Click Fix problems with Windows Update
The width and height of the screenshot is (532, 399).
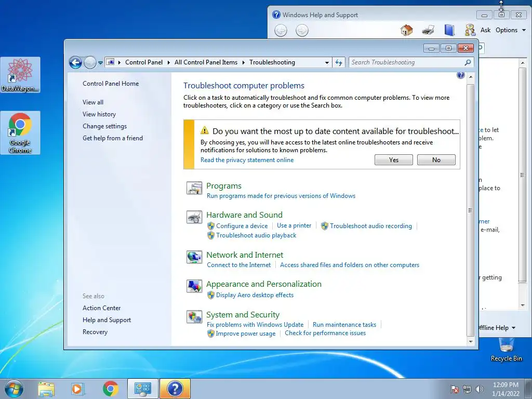tap(255, 325)
